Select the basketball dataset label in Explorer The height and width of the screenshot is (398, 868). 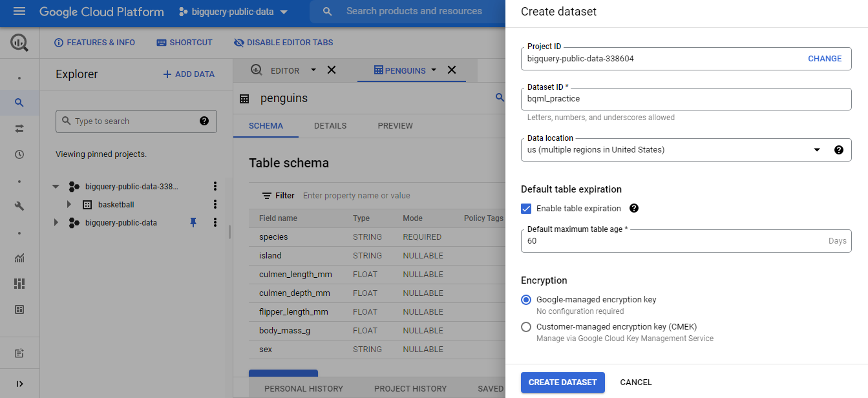coord(116,205)
